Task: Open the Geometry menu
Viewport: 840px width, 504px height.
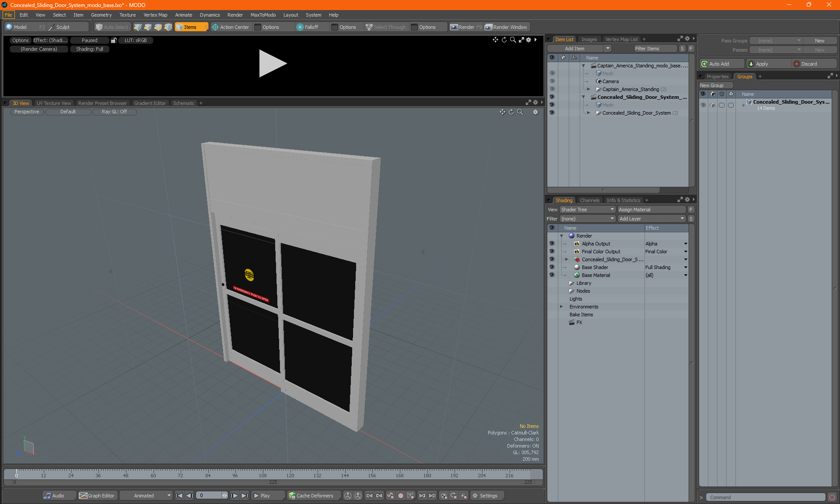Action: (x=101, y=15)
